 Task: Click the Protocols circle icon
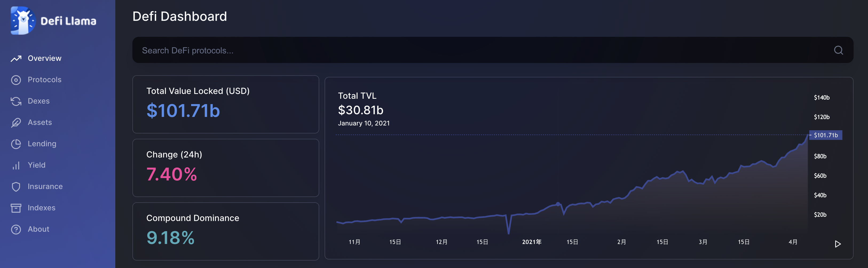click(16, 80)
